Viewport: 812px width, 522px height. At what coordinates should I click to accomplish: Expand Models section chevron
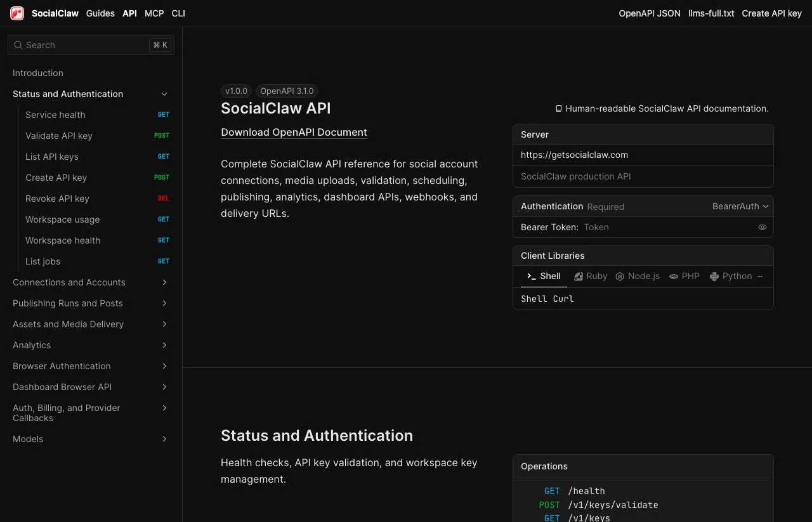tap(164, 439)
